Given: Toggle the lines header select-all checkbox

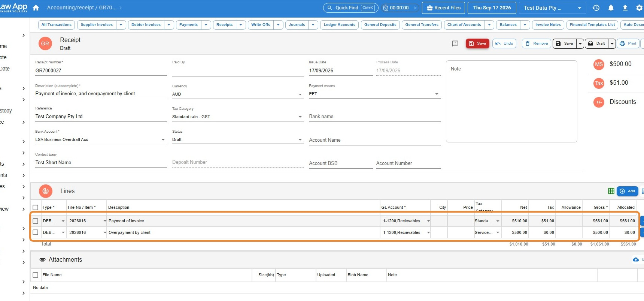Looking at the screenshot, I should point(36,208).
